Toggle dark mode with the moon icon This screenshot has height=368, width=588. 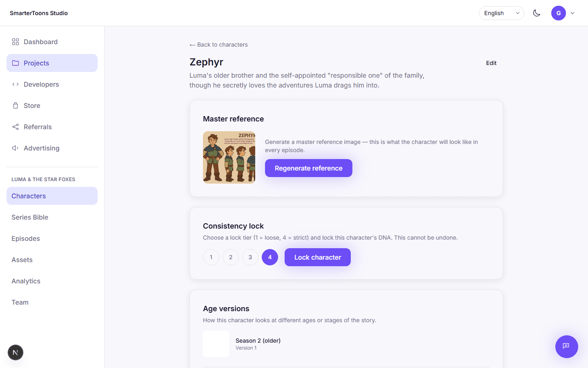click(x=537, y=13)
